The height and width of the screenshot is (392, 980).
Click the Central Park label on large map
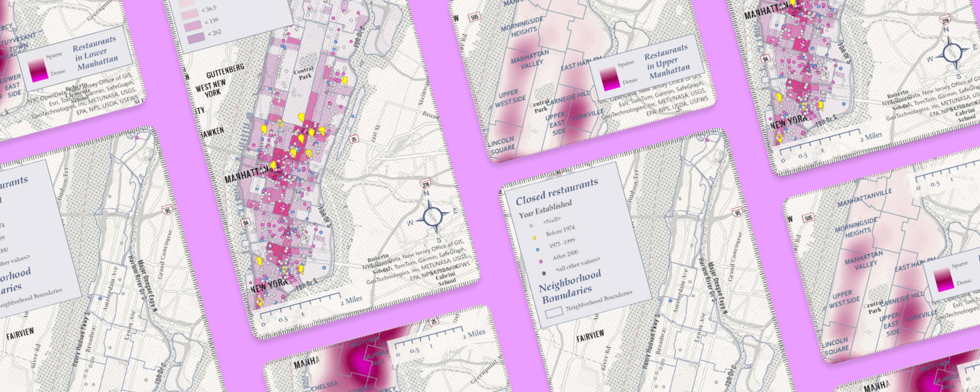[x=304, y=73]
